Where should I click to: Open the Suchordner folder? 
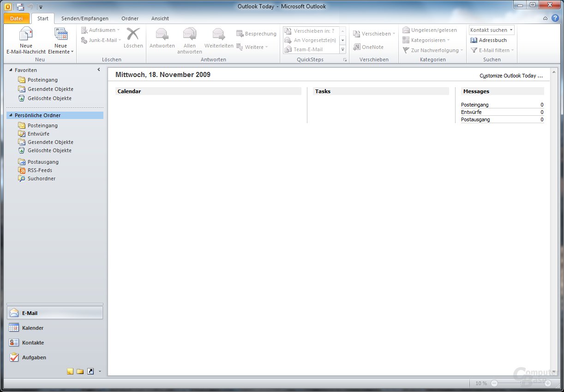coord(42,178)
